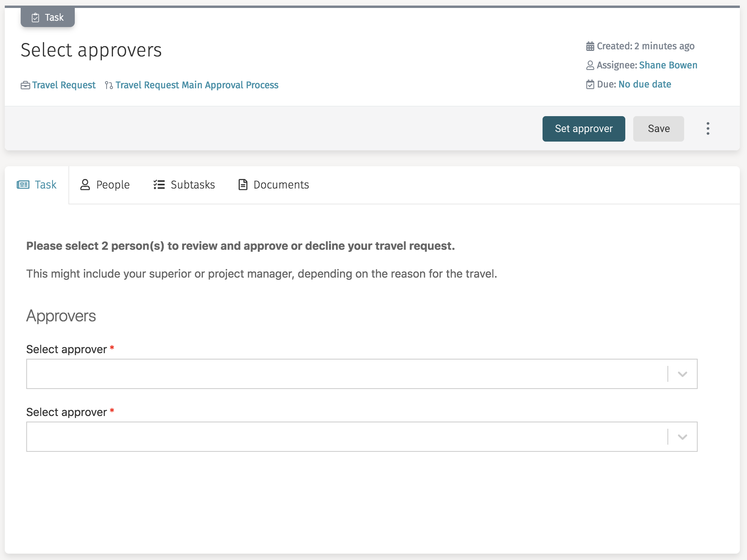Click the calendar icon next to Created
Screen dimensions: 747x560
[x=590, y=46]
